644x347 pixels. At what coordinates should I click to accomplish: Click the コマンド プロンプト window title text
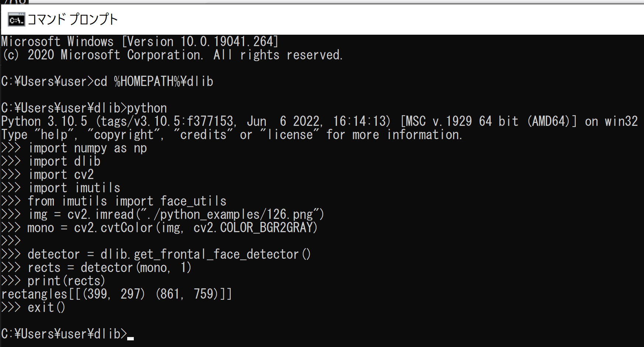click(x=73, y=19)
